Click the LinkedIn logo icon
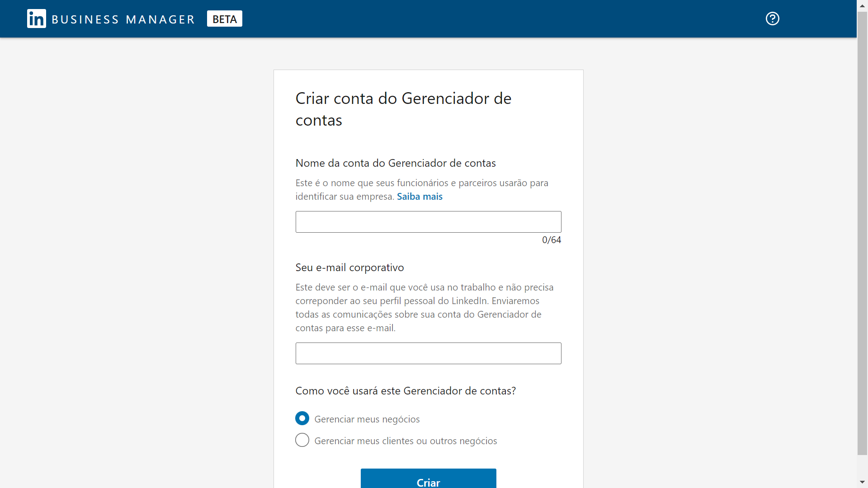Viewport: 868px width, 488px height. coord(36,19)
